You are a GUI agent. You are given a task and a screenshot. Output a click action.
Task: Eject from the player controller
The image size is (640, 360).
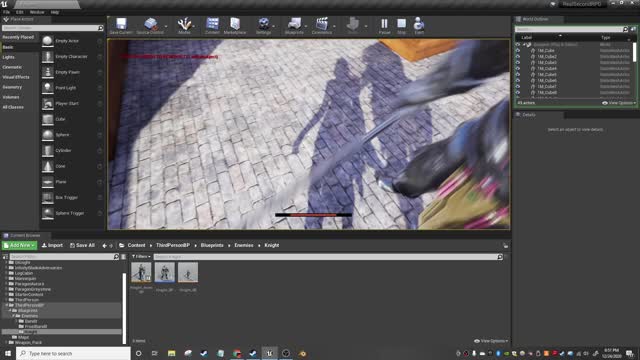pyautogui.click(x=419, y=26)
